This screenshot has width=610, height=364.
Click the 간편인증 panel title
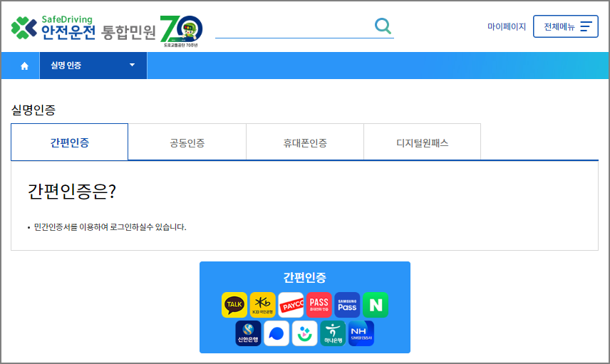(x=304, y=278)
